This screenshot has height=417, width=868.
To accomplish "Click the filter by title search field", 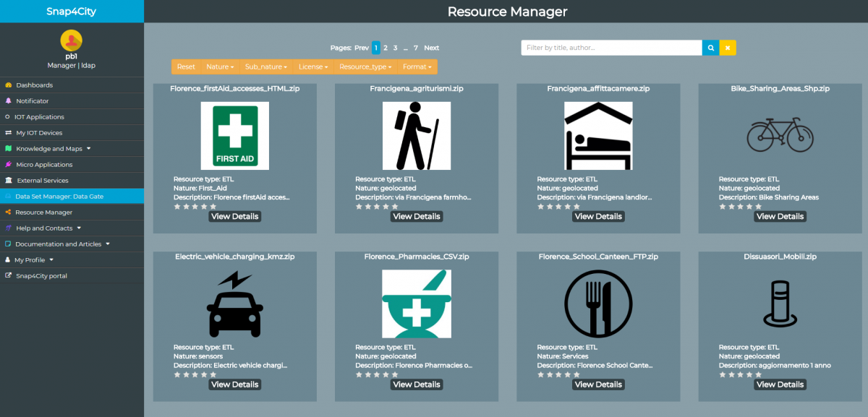I will (x=611, y=48).
